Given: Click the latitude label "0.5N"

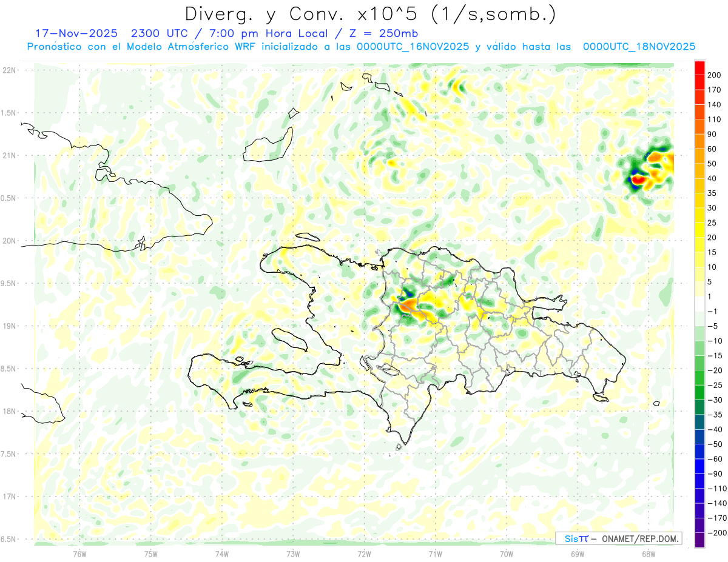Looking at the screenshot, I should 9,198.
